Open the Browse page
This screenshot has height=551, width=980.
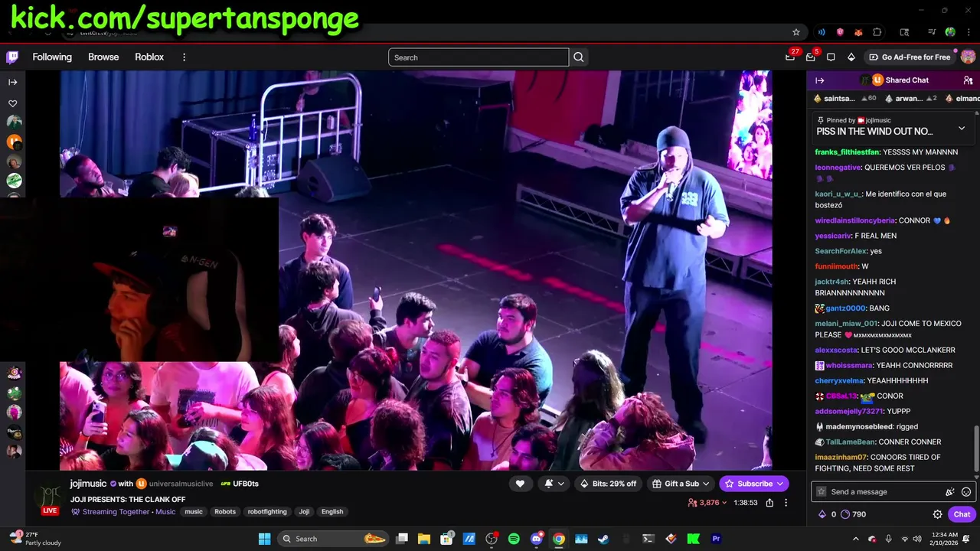click(x=103, y=57)
